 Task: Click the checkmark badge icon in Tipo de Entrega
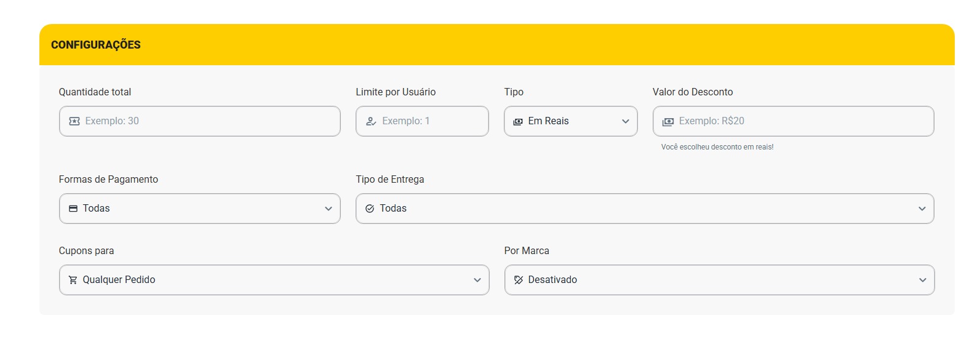[370, 209]
